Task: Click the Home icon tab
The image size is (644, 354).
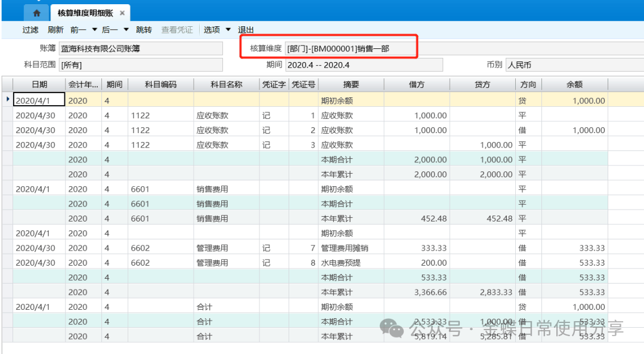Action: (37, 13)
